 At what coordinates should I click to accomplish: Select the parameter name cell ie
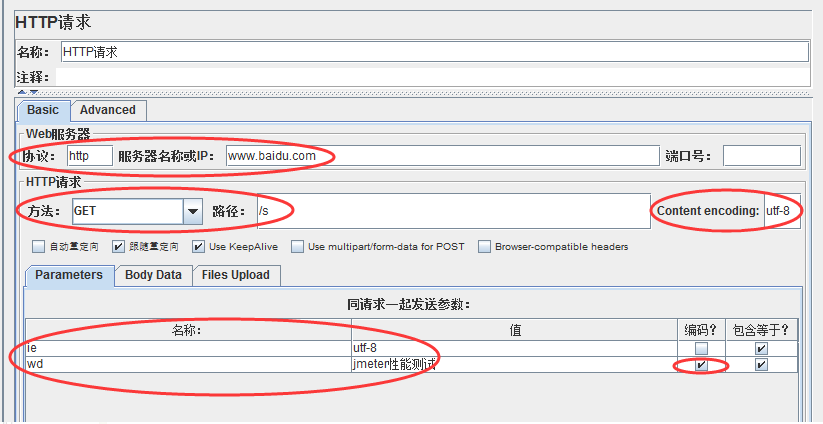point(188,348)
